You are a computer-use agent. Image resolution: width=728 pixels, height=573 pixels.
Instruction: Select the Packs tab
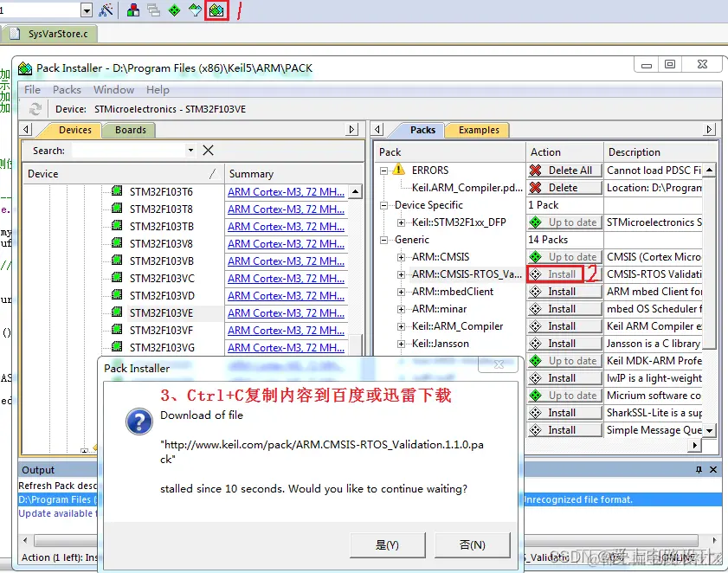(x=422, y=130)
